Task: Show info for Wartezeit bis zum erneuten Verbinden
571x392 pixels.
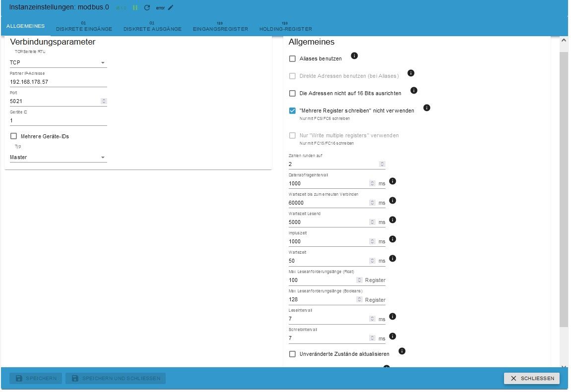Action: pyautogui.click(x=392, y=200)
